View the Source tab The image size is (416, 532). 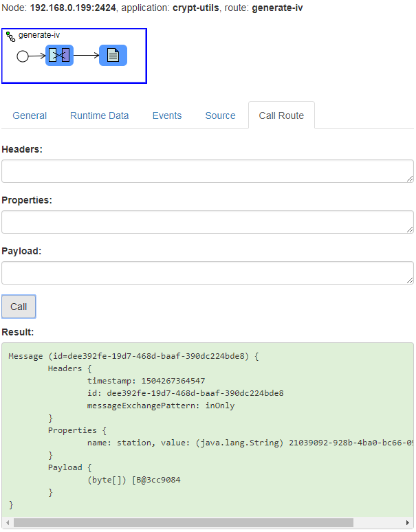click(220, 115)
